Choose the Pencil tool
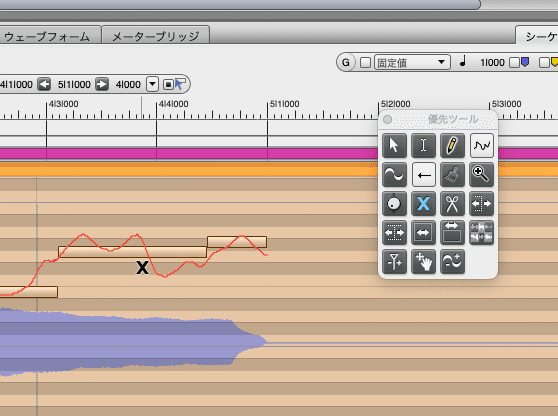The image size is (558, 416). [x=452, y=146]
